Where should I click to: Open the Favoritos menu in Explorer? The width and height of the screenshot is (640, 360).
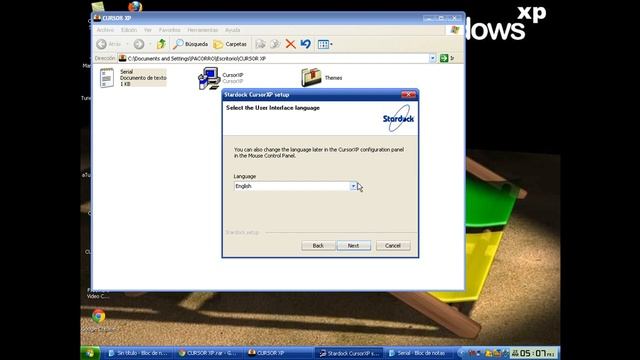169,30
